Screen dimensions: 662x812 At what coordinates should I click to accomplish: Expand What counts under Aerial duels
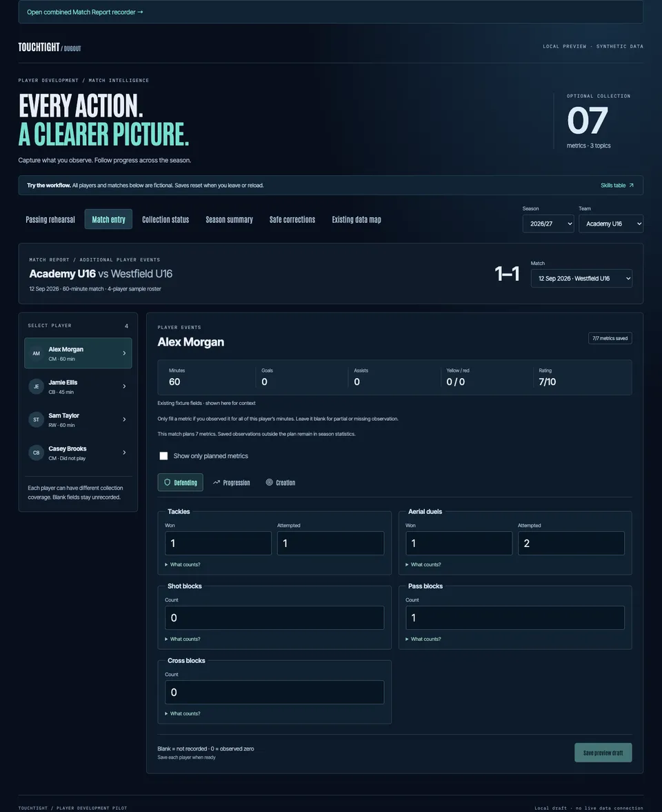click(423, 564)
